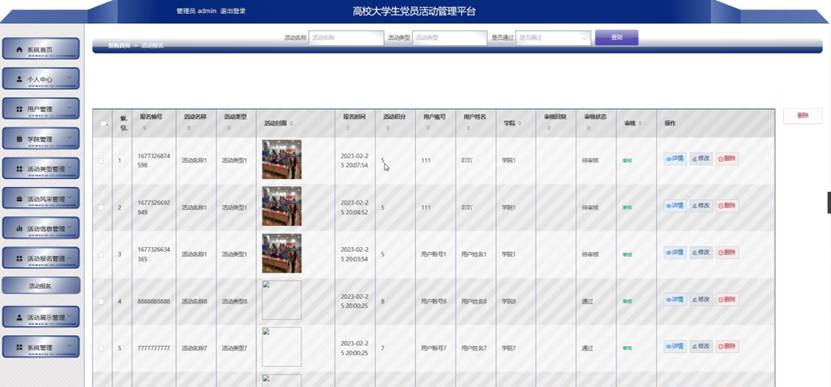Expand the 活动信息管理 sidebar menu

[41, 228]
